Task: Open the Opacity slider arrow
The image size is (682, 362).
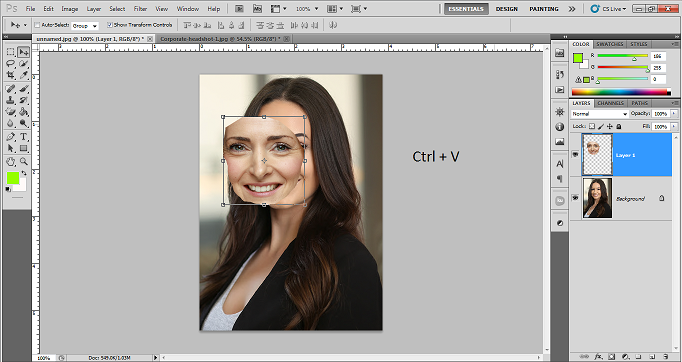Action: click(674, 114)
